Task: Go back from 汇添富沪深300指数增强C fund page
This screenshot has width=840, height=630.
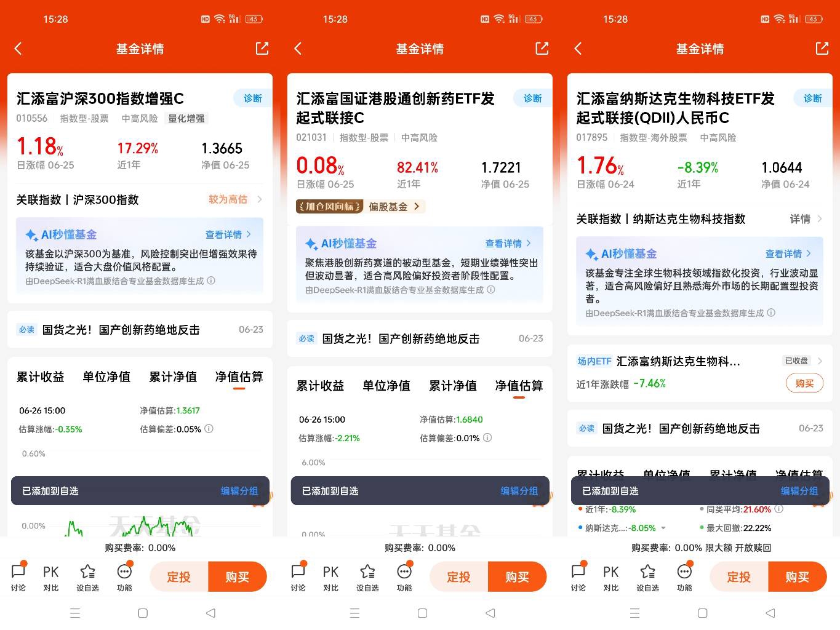Action: pyautogui.click(x=18, y=49)
